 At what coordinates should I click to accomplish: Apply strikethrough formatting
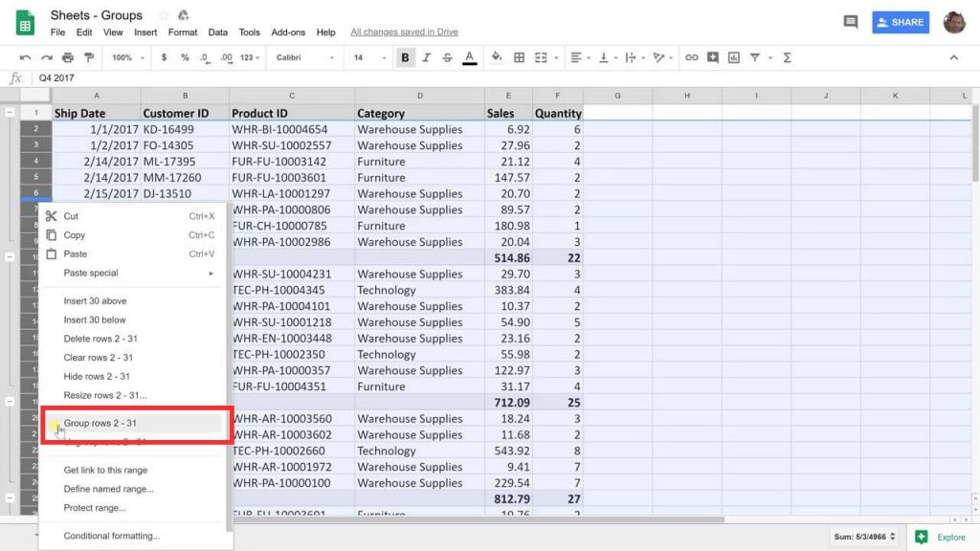pos(447,58)
